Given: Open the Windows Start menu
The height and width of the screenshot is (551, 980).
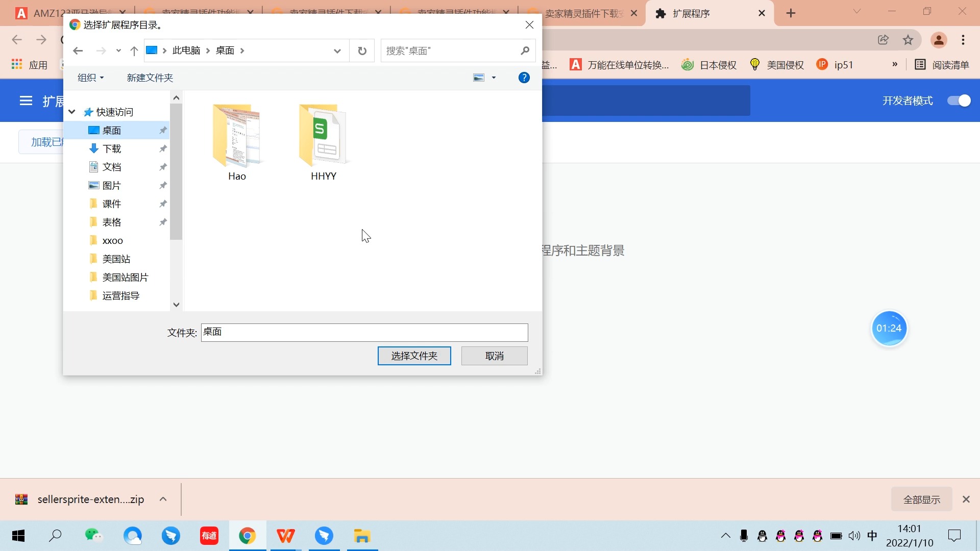Looking at the screenshot, I should [18, 536].
